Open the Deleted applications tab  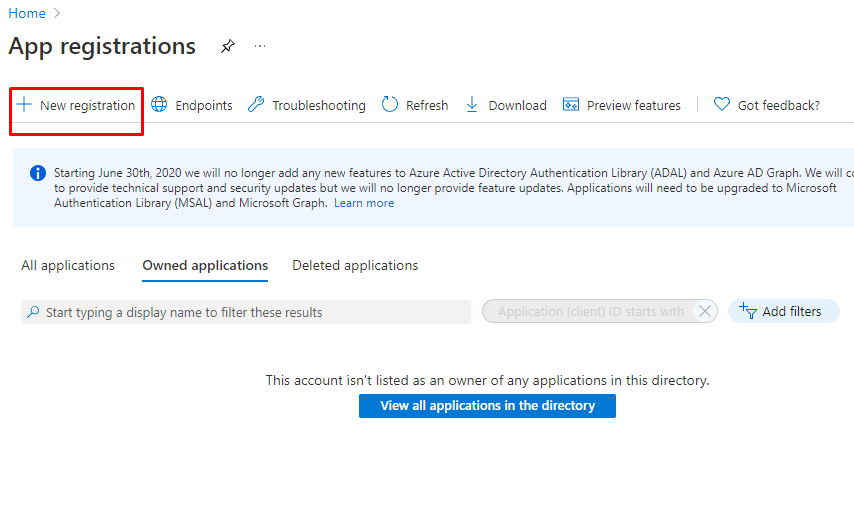pos(355,265)
